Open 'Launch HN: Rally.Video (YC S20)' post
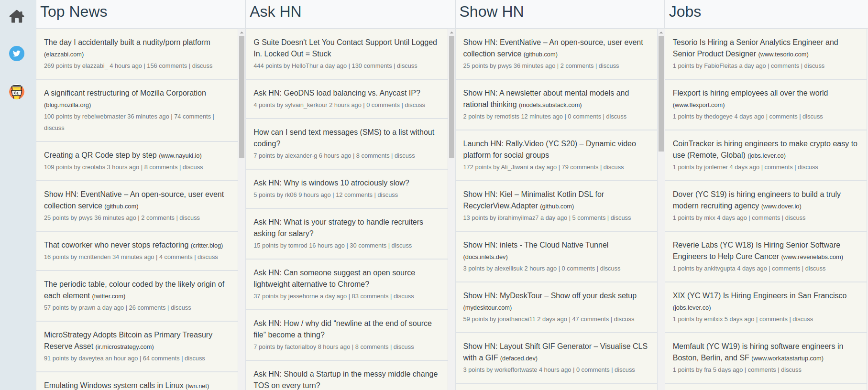Viewport: 868px width, 390px height. (549, 149)
